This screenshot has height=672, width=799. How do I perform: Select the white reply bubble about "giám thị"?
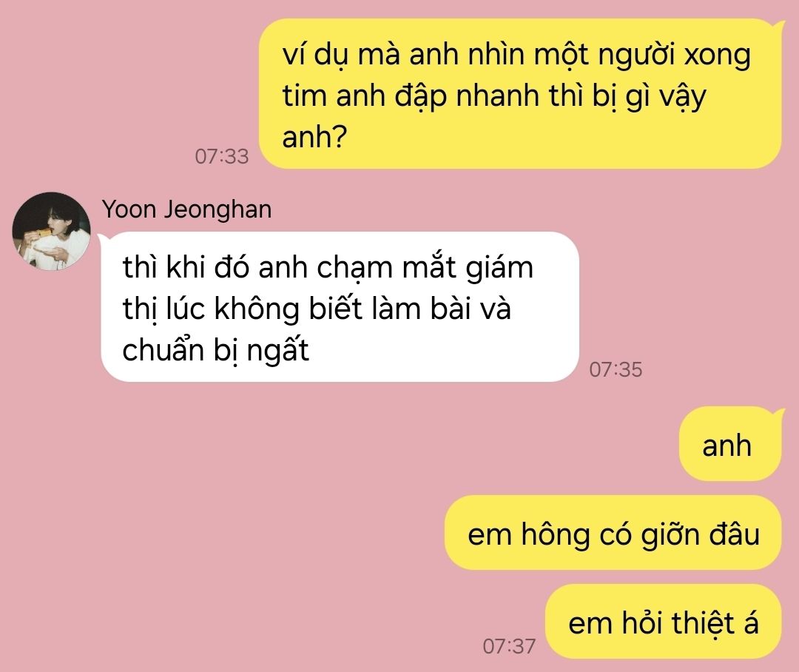(340, 307)
